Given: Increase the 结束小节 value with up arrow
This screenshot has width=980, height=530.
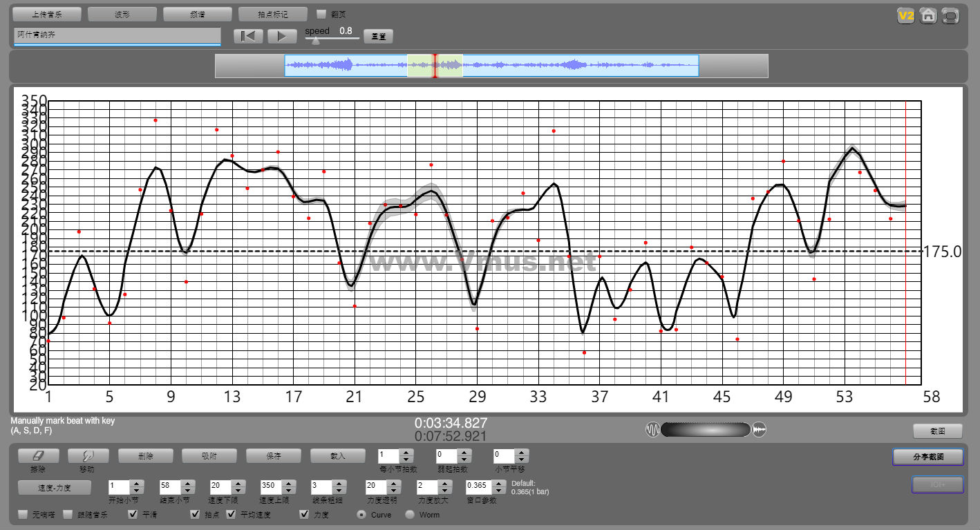Looking at the screenshot, I should [187, 483].
